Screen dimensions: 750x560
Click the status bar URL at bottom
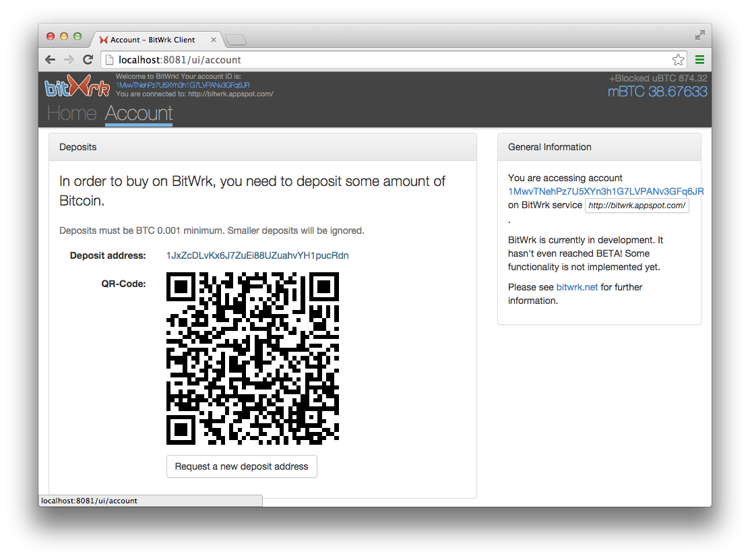[x=89, y=501]
